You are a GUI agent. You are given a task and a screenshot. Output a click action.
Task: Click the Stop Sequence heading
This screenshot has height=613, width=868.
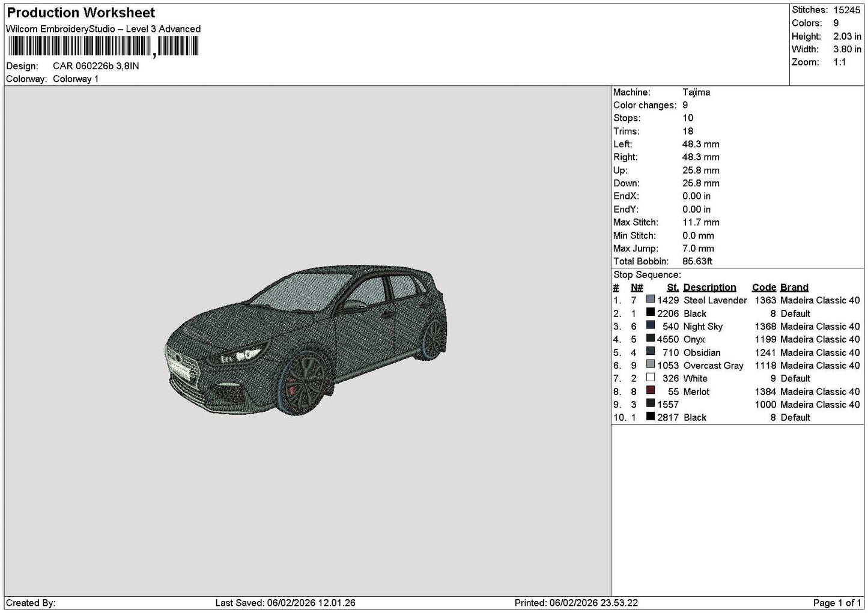tap(647, 274)
